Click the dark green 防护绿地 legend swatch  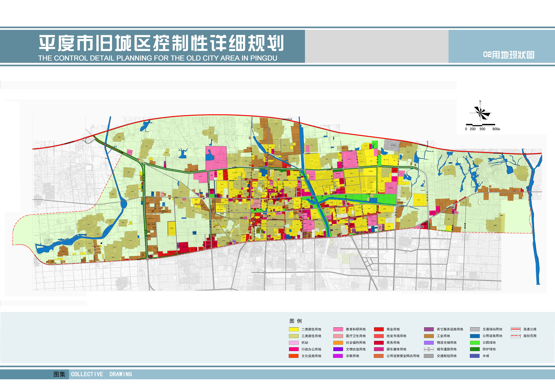coord(475,349)
